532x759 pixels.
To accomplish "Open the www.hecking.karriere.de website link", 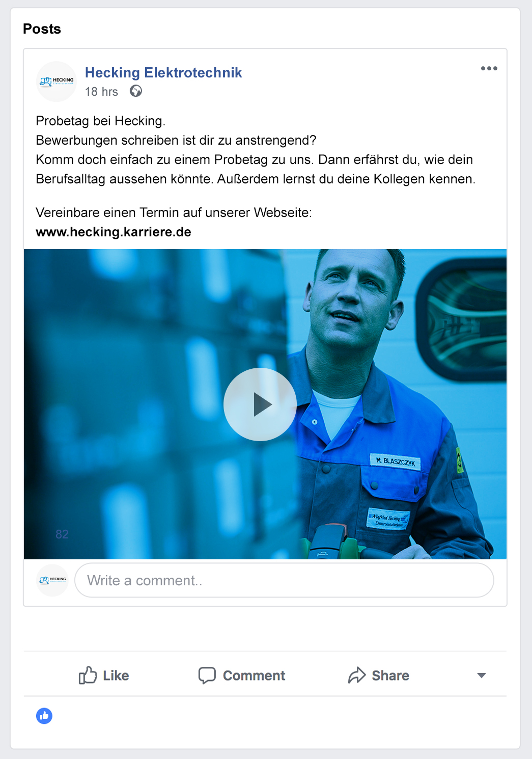I will pyautogui.click(x=114, y=232).
